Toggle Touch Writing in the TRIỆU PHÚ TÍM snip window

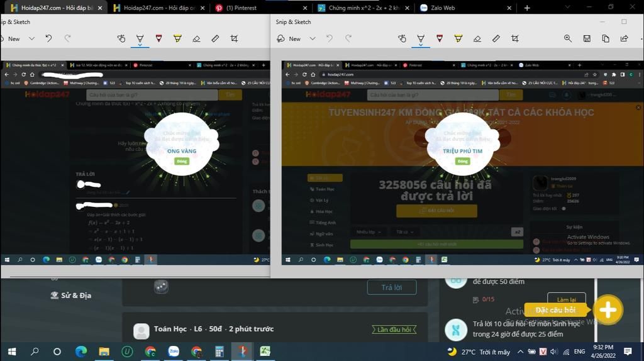tap(402, 38)
